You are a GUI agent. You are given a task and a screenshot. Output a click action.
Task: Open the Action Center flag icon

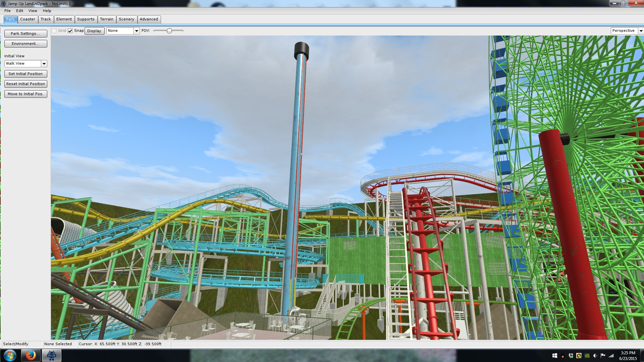[603, 356]
